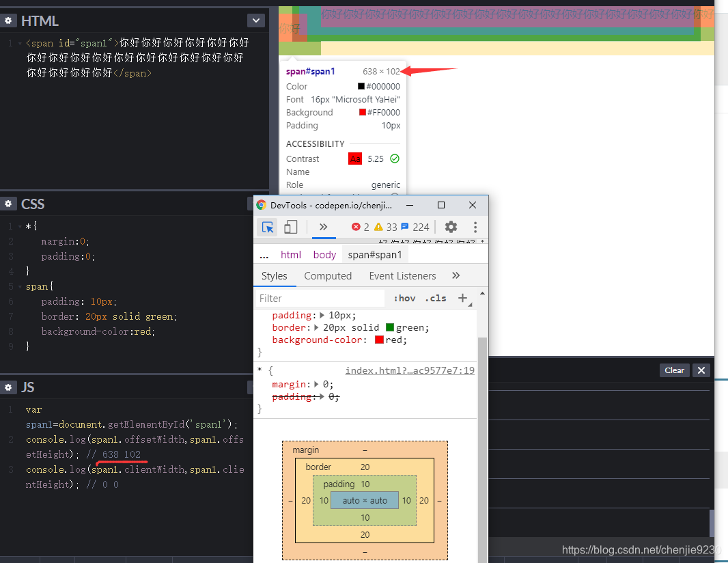
Task: Add a new style rule plus icon
Action: tap(462, 298)
